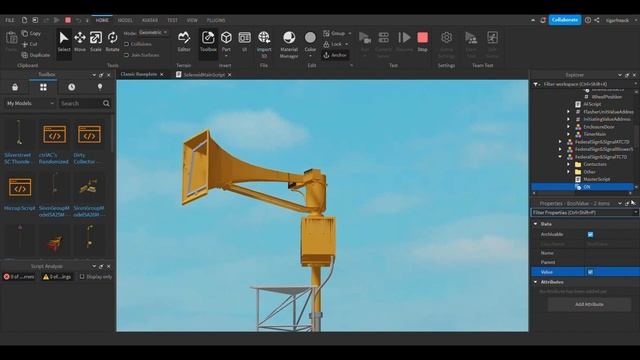Screen dimensions: 640x360
Task: Open the Mode Geometric dropdown
Action: pos(153,32)
